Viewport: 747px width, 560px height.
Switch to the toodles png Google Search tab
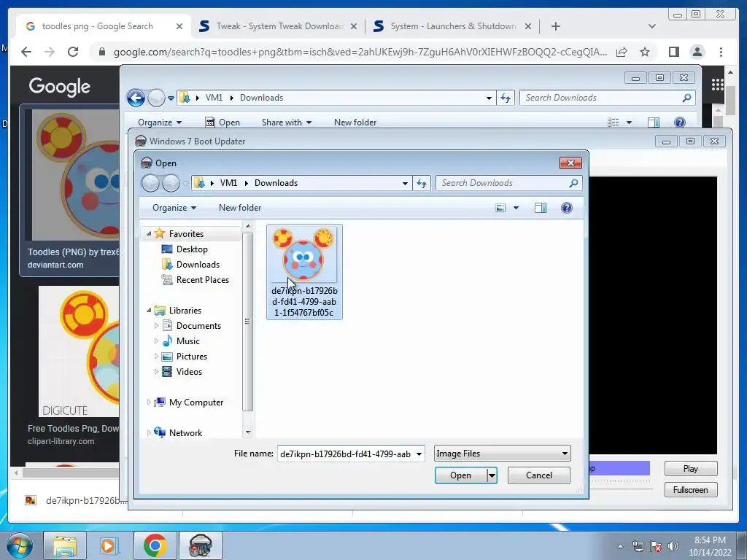(98, 26)
